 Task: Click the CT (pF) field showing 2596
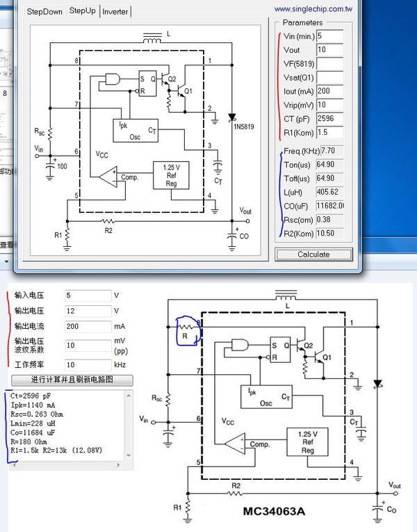pos(329,118)
